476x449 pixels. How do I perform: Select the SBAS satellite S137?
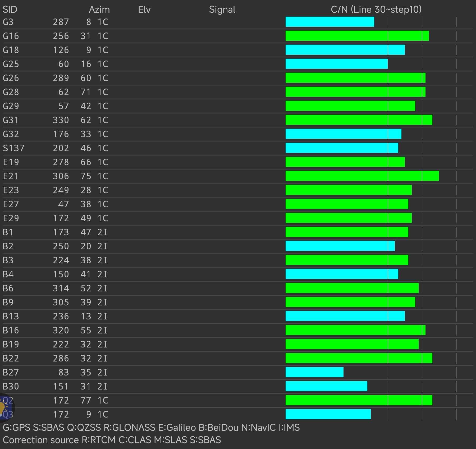tap(13, 148)
